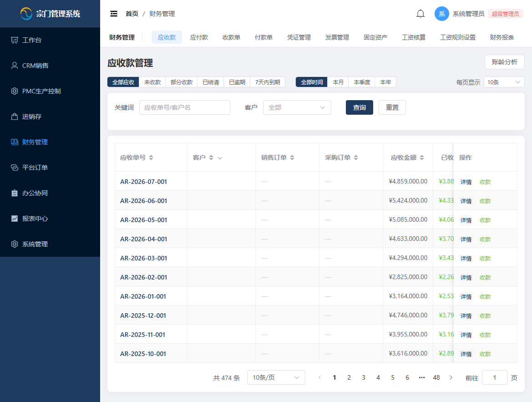
Task: Switch to 工资核算 tab
Action: [x=414, y=37]
